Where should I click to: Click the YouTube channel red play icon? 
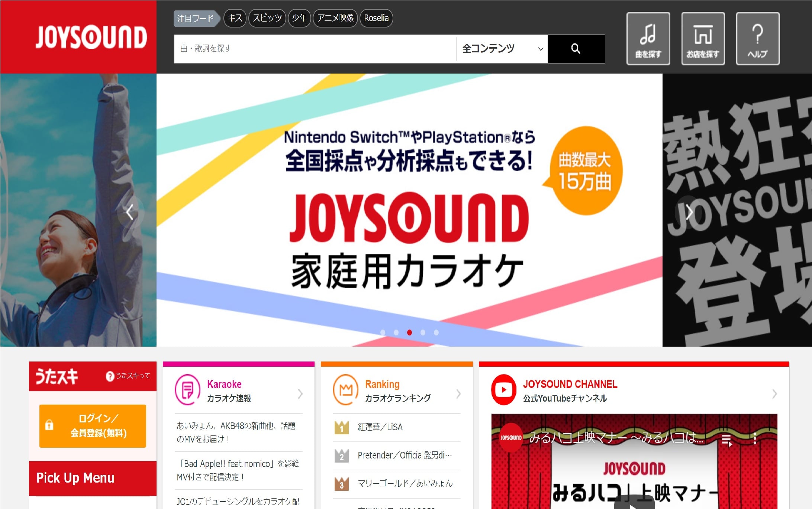tap(504, 390)
